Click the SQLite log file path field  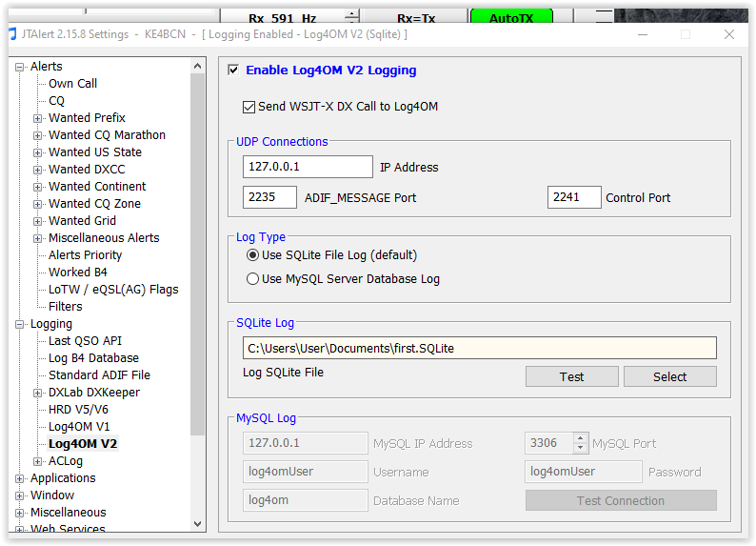click(479, 348)
